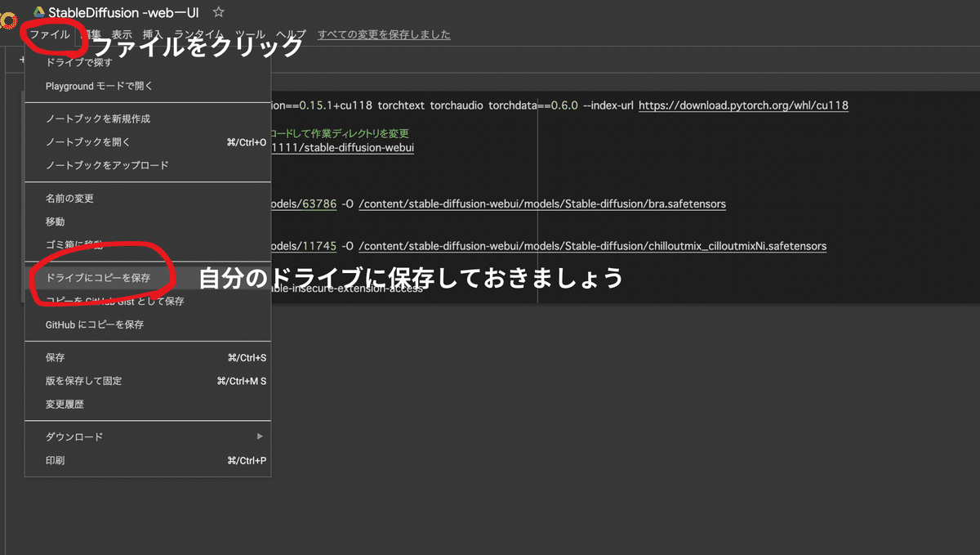Image resolution: width=980 pixels, height=555 pixels.
Task: Choose ノートブックを新規作成
Action: [147, 119]
